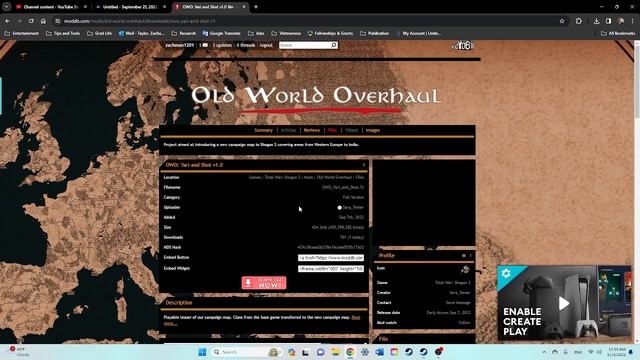Open the zachman1201 profile link
Image resolution: width=640 pixels, height=360 pixels.
pos(180,45)
